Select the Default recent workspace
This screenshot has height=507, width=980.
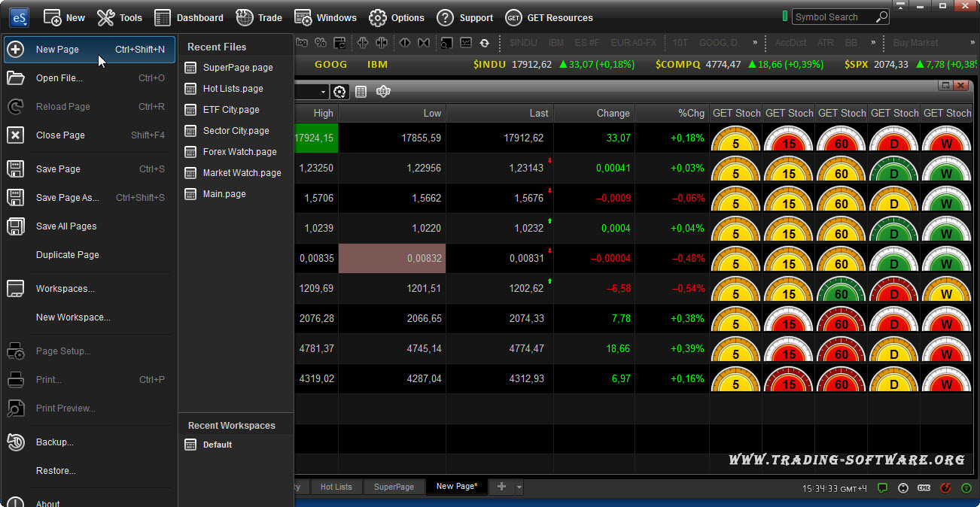217,445
